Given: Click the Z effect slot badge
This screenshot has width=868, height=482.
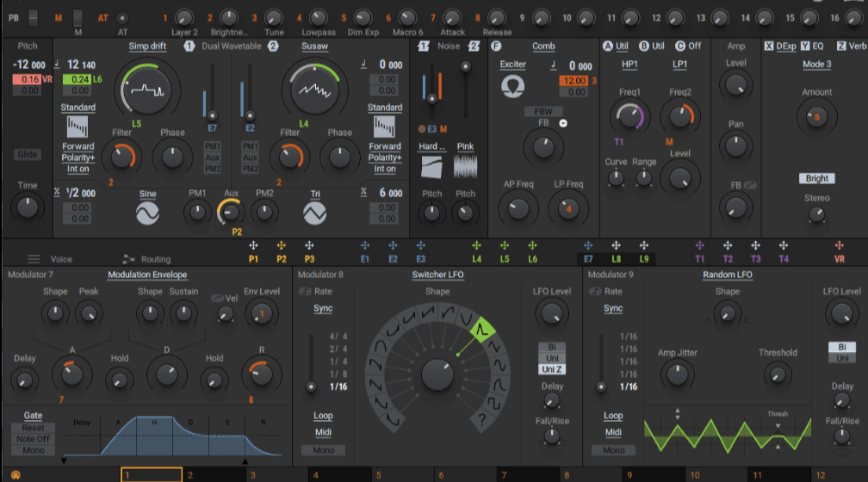Looking at the screenshot, I should tap(840, 46).
